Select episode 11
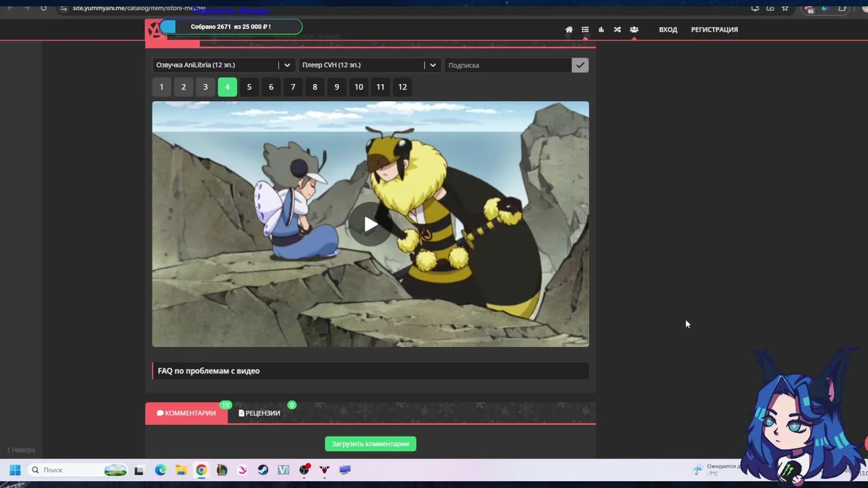 click(x=380, y=87)
